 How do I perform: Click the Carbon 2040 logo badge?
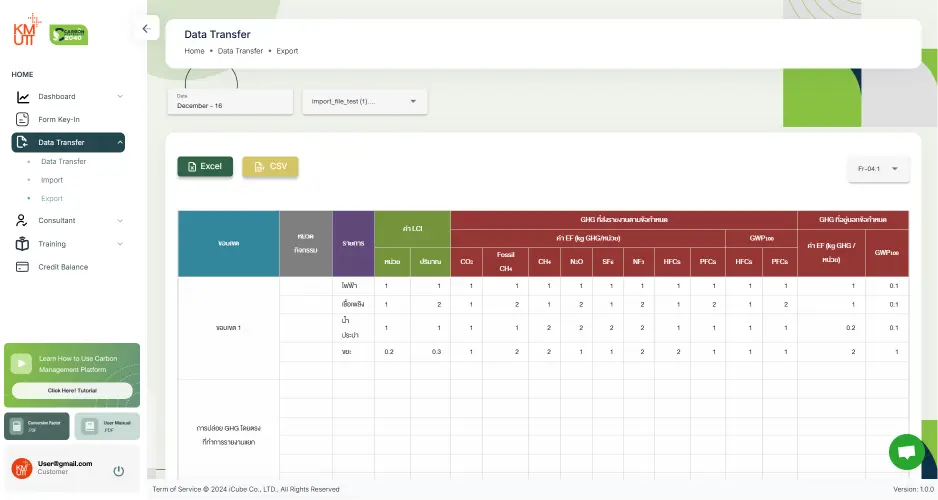tap(69, 35)
